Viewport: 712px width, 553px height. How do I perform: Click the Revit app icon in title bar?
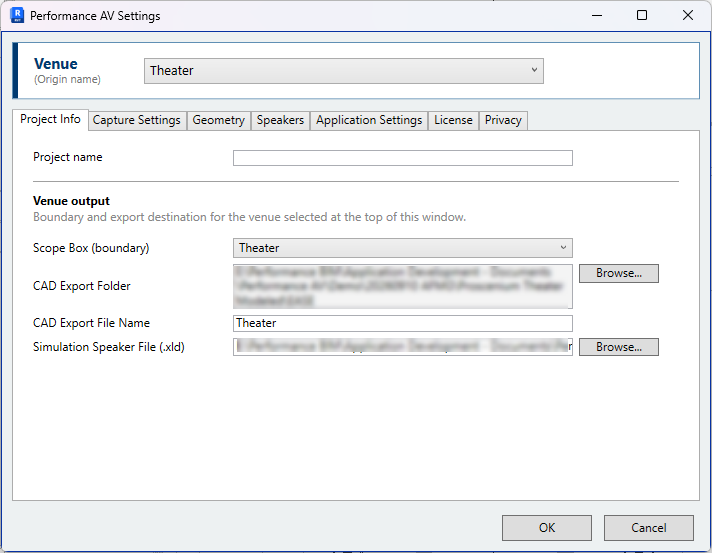pos(17,15)
